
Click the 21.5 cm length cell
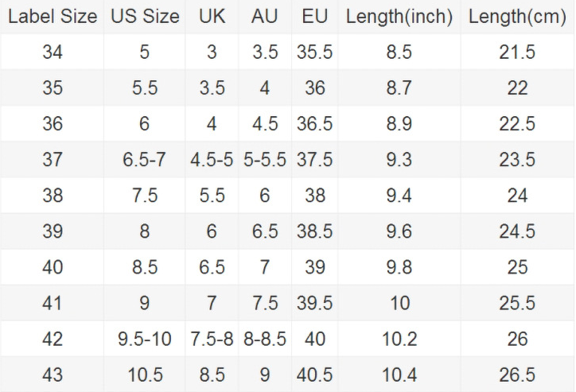(517, 52)
